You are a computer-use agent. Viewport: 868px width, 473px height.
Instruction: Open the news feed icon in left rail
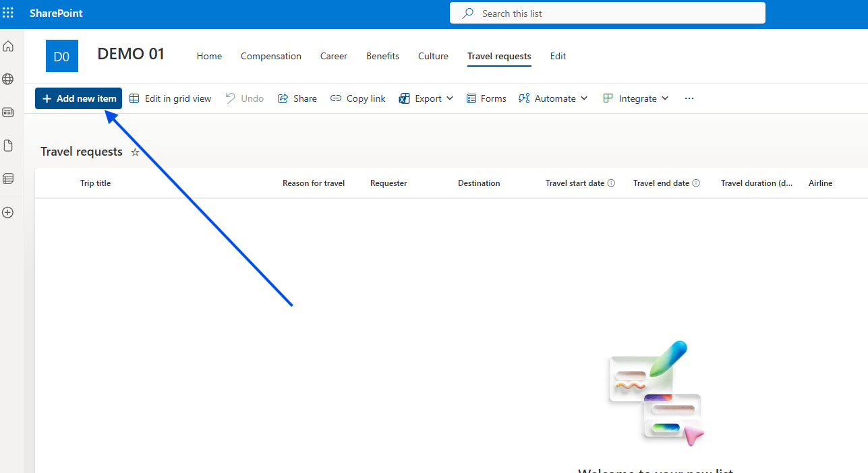coord(8,113)
